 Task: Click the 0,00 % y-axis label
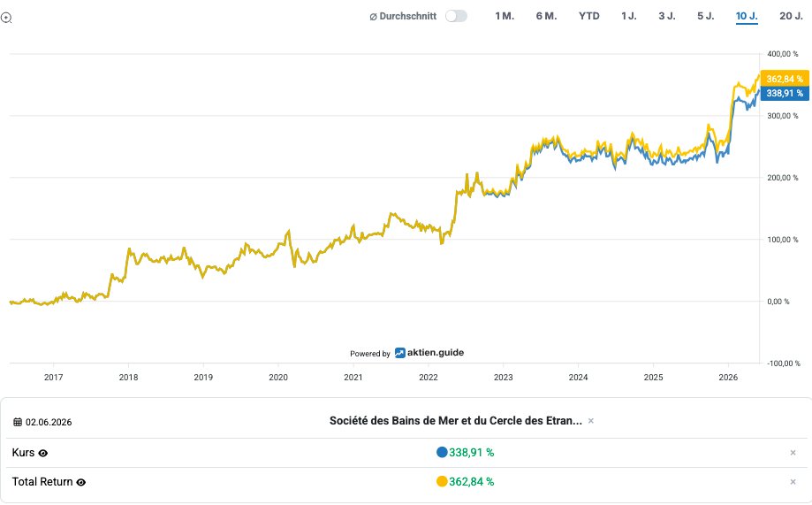pos(778,302)
